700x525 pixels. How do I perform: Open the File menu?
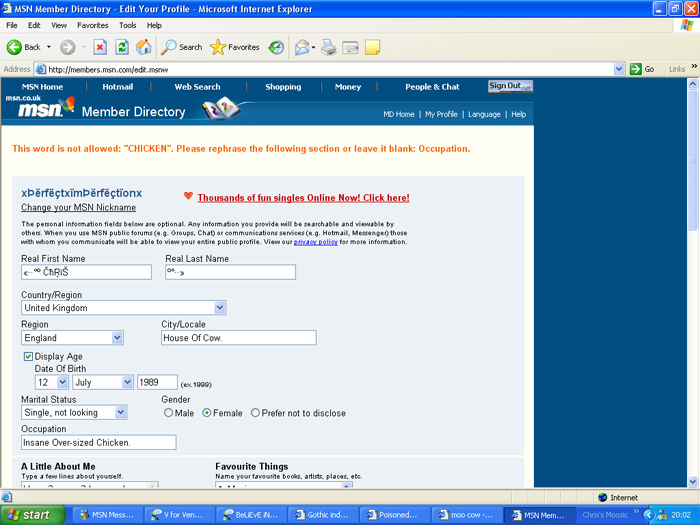point(12,25)
